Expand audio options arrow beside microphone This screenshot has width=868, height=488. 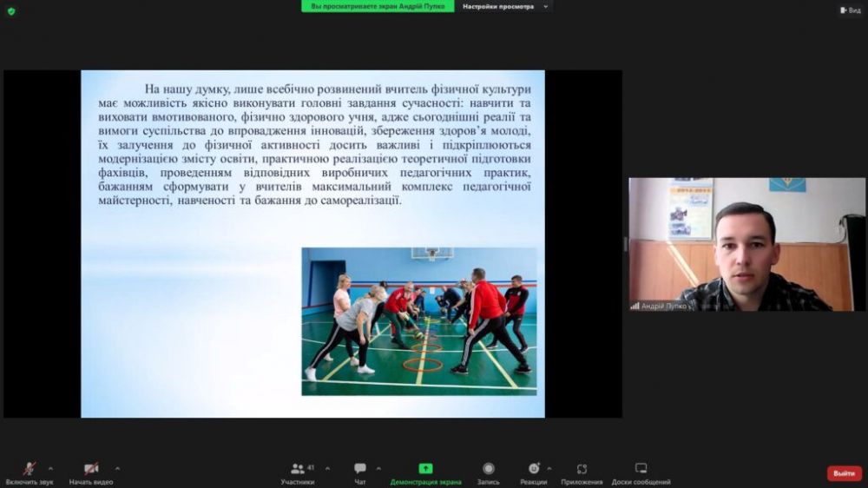pos(50,468)
